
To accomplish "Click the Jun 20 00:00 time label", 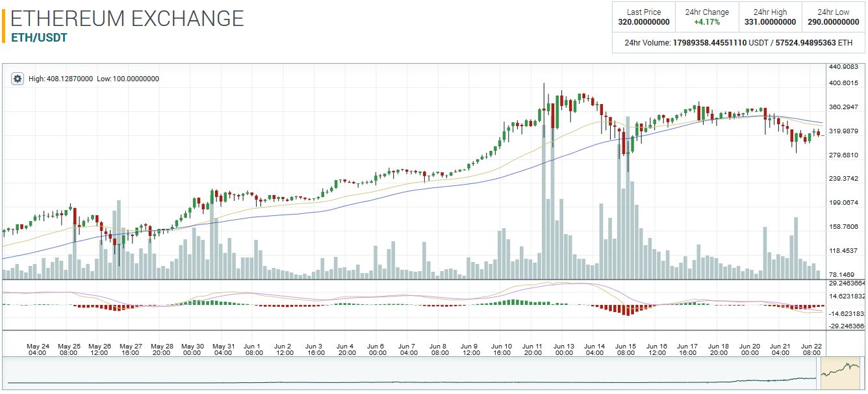I will click(x=750, y=349).
